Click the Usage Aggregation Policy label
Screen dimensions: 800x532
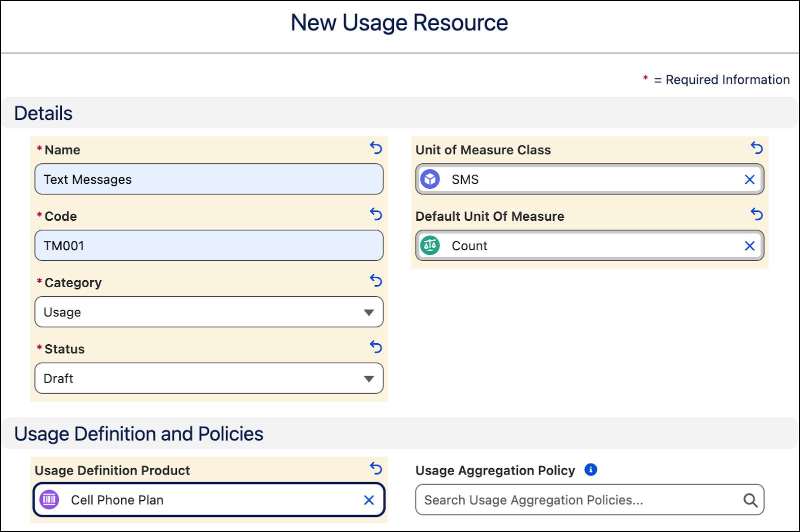(x=495, y=471)
